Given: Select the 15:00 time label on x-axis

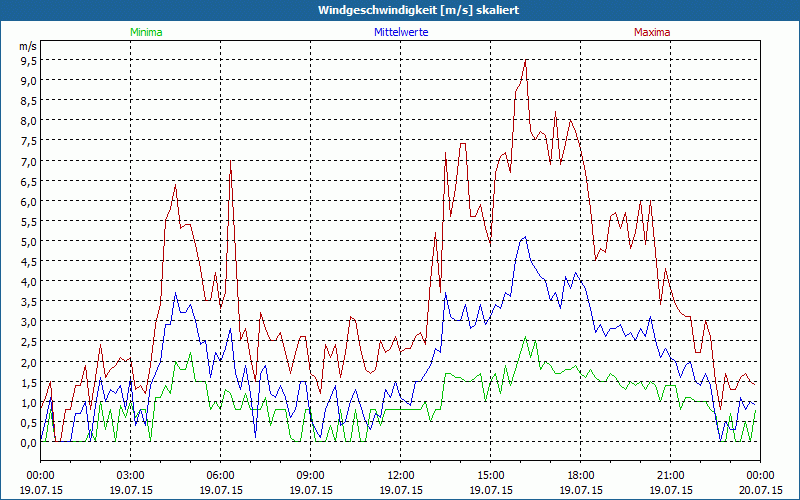Looking at the screenshot, I should (x=490, y=475).
